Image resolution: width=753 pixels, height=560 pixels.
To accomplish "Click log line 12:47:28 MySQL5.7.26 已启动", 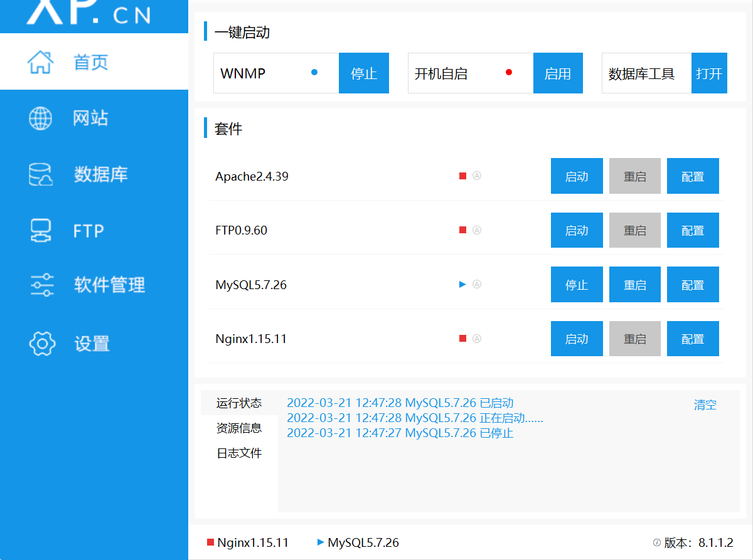I will 400,403.
